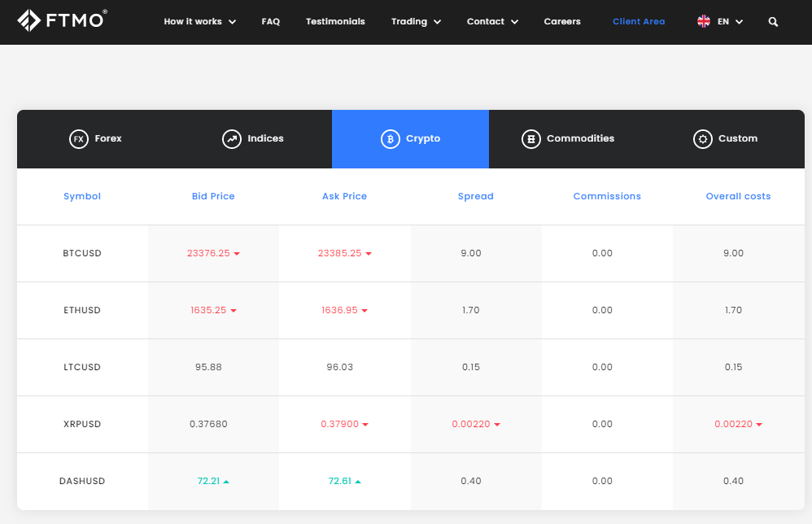Click the DASHUSD bid price 72.21
This screenshot has width=812, height=524.
coord(209,481)
